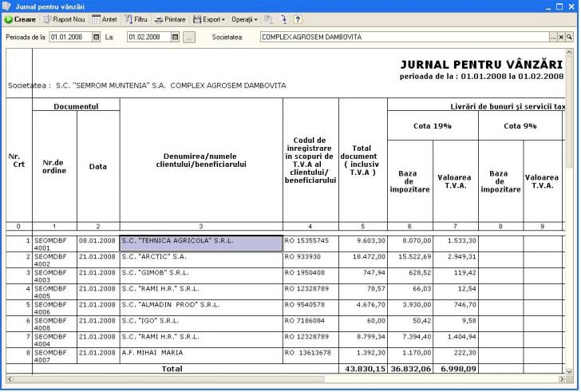Image resolution: width=581 pixels, height=392 pixels.
Task: Click order number SEOMDBF 4004
Action: coord(54,340)
